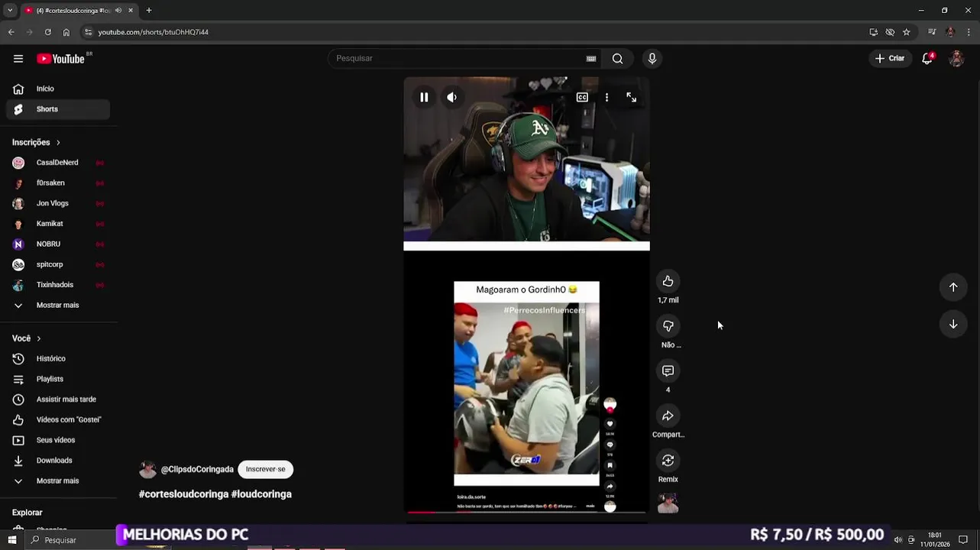Open the sound thumbnail below Remix
980x550 pixels.
click(668, 503)
